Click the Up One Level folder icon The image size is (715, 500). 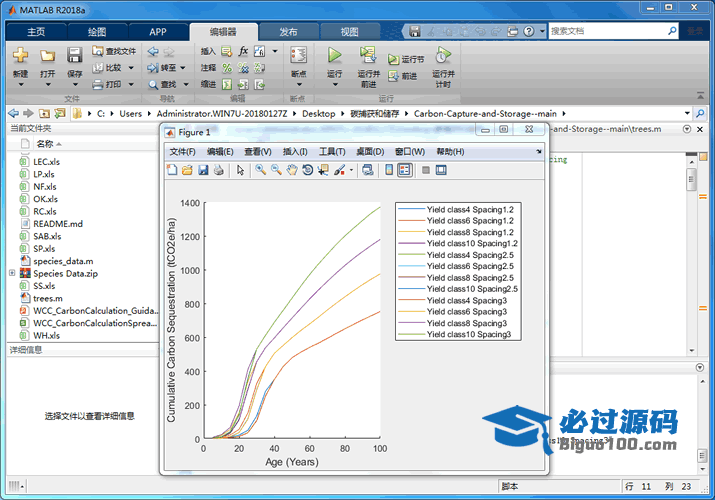point(44,113)
